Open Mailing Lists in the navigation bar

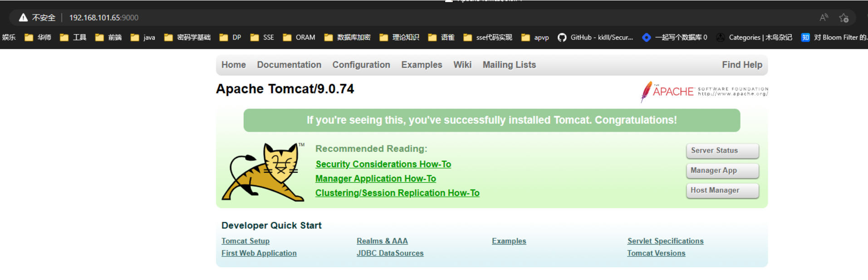[509, 65]
